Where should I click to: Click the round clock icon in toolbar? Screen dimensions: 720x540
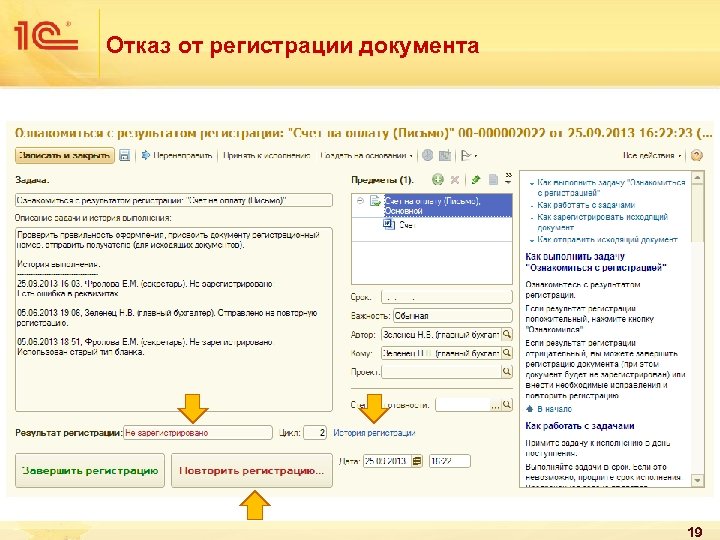428,156
